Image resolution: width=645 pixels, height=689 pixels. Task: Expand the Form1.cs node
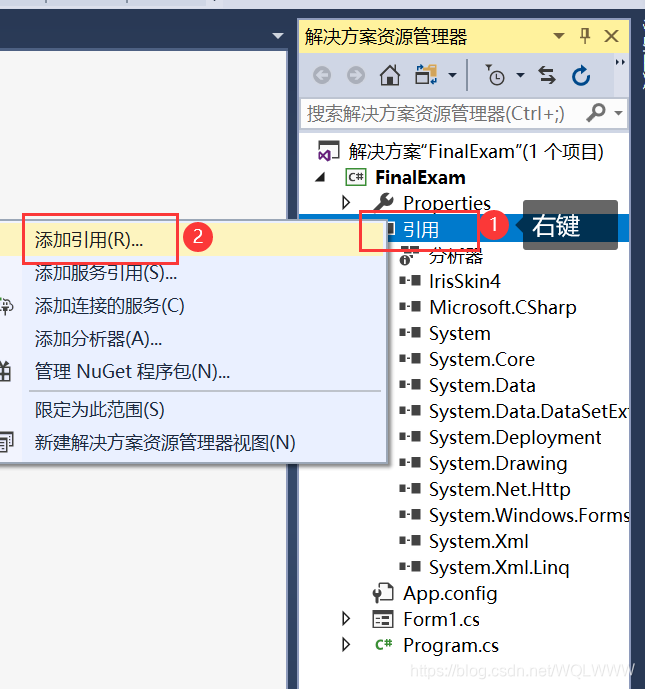click(x=346, y=619)
